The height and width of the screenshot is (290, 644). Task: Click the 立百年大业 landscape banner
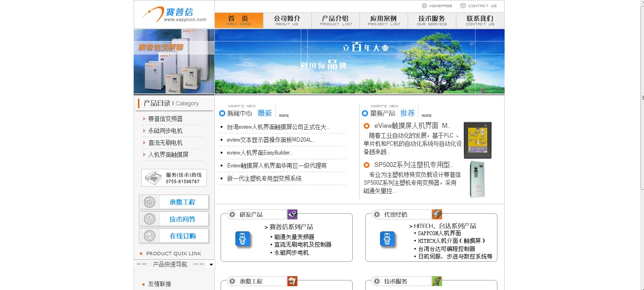[359, 62]
